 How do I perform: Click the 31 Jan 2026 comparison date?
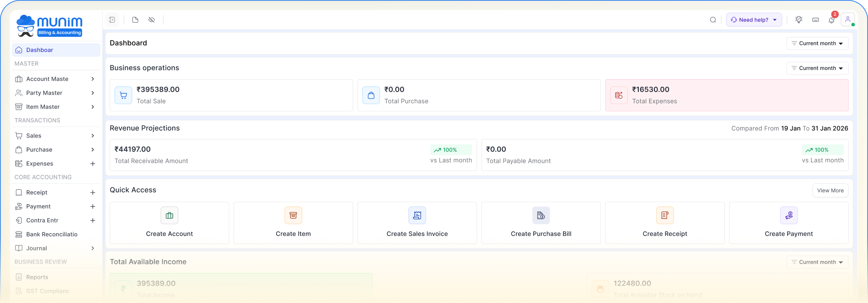tap(830, 129)
